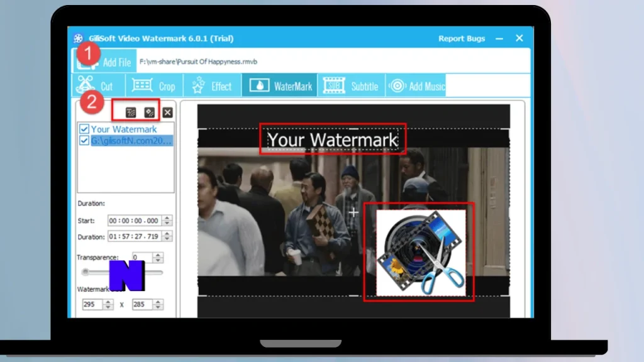Click the Add Music disc icon
This screenshot has height=362, width=644.
click(x=397, y=85)
